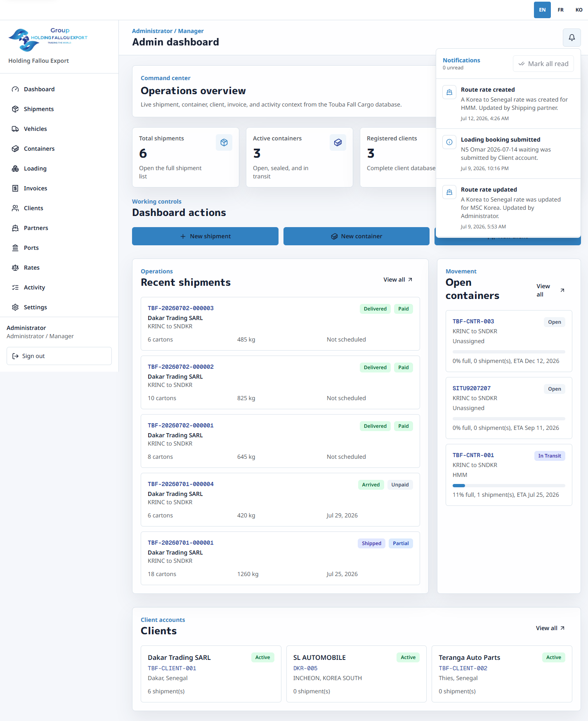Click the Partial payment badge
Viewport: 588px width, 721px height.
click(401, 543)
